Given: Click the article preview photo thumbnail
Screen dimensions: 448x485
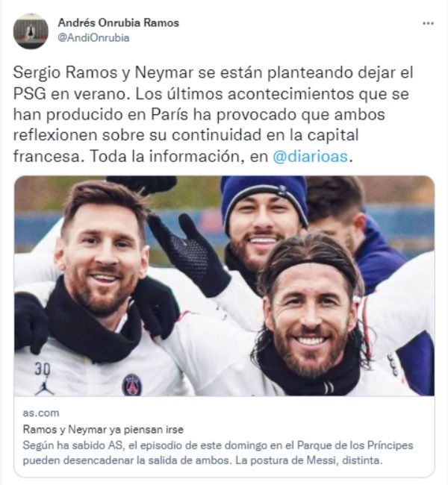Looking at the screenshot, I should tap(224, 286).
